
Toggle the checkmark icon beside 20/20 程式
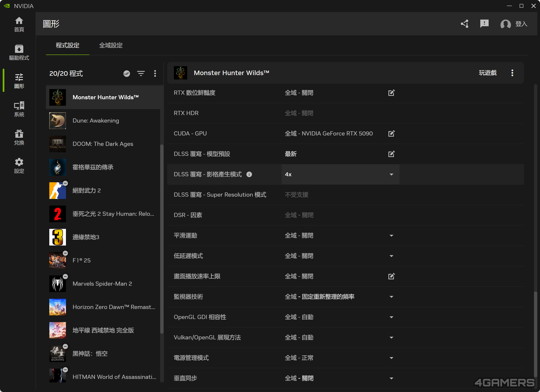(x=127, y=73)
